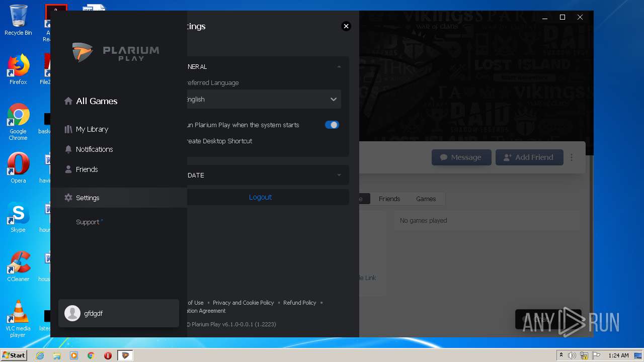This screenshot has height=362, width=644.
Task: Click the clock showing 1:24 AM
Action: [618, 355]
